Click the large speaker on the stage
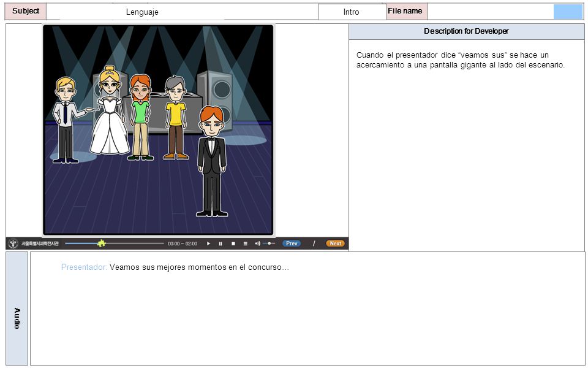 click(215, 101)
